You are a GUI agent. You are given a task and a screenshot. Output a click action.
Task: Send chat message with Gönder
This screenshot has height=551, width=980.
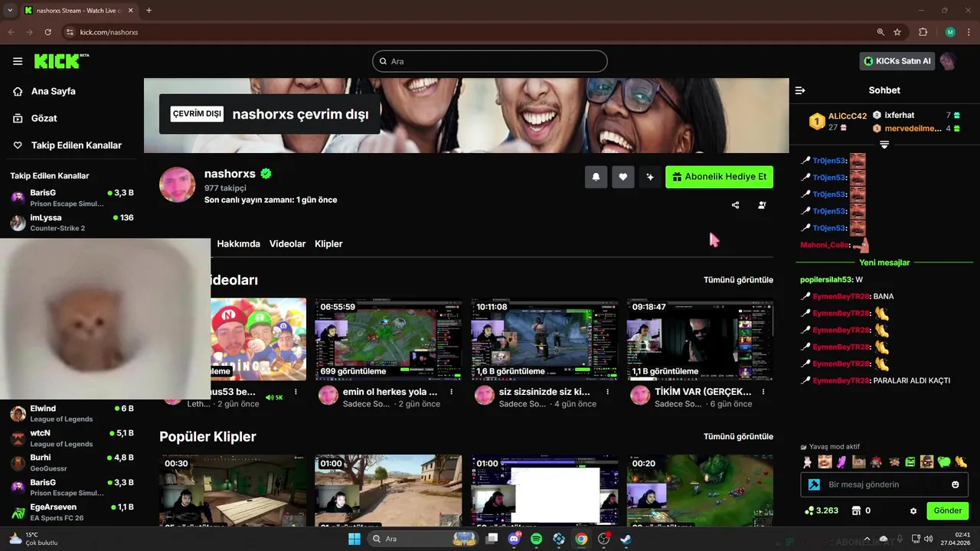tap(947, 510)
